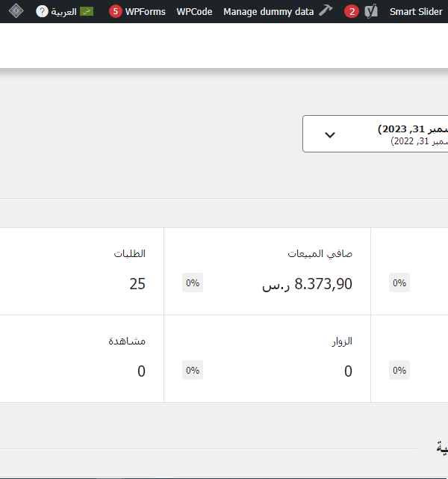Open the صافي المبيعات net sales card
448x479 pixels.
coord(267,271)
